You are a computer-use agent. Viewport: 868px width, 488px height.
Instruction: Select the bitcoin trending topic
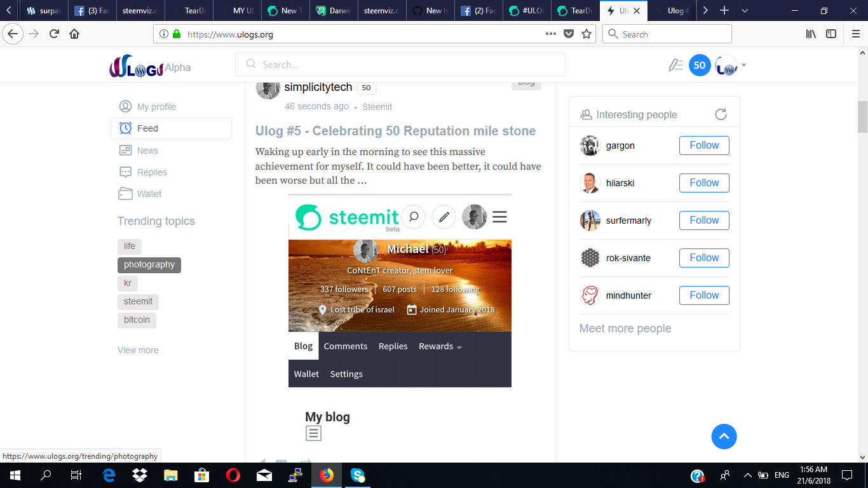point(137,320)
